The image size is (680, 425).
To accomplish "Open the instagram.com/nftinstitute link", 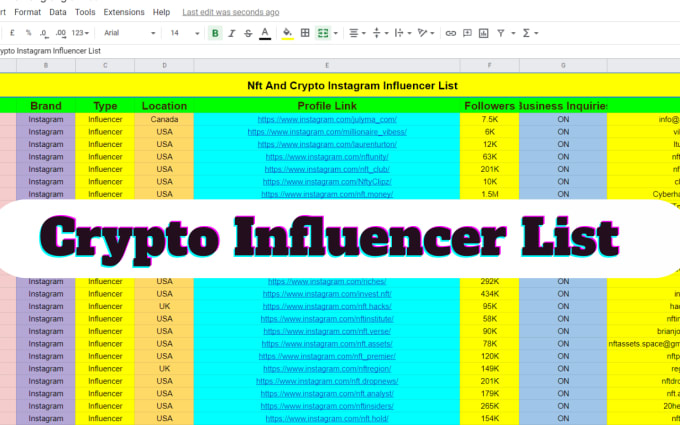I will 327,319.
